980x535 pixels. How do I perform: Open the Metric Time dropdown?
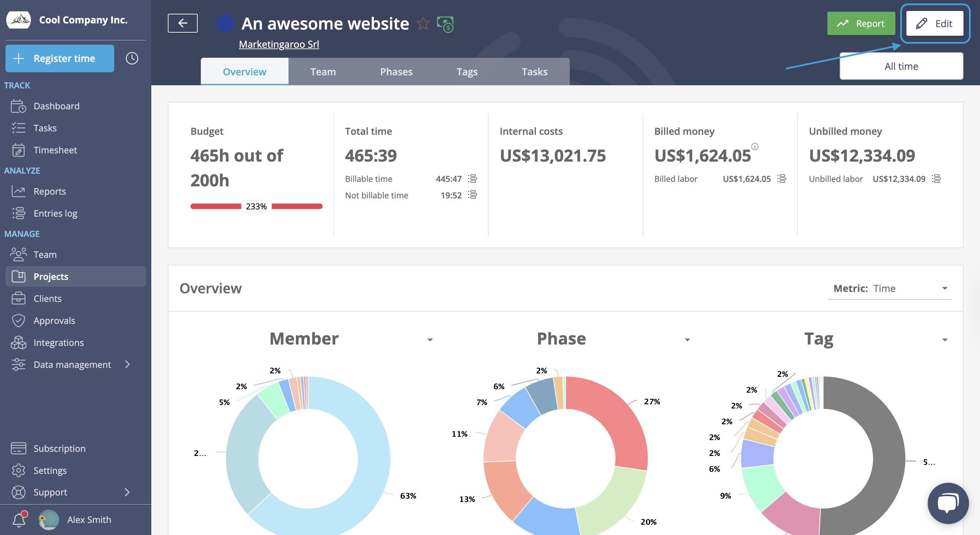point(890,288)
